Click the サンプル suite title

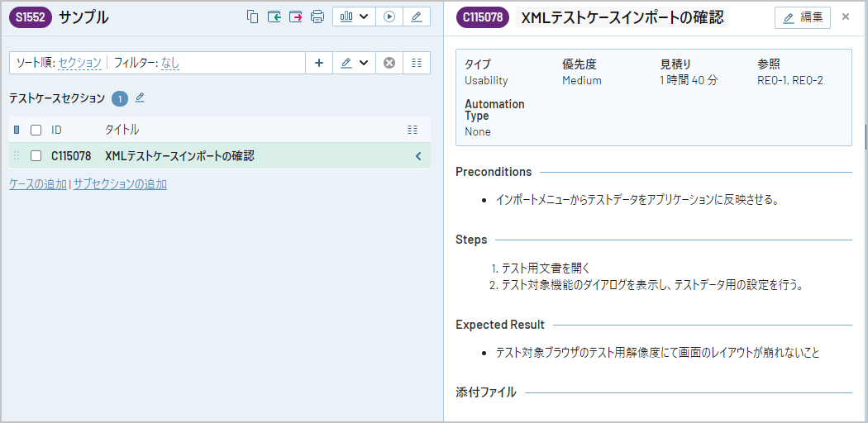coord(83,17)
